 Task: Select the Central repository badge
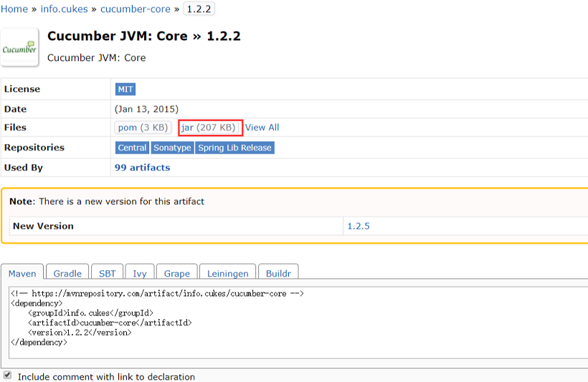(132, 148)
